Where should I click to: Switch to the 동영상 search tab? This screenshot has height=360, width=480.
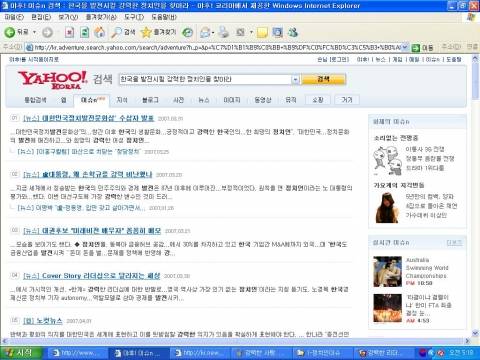[263, 100]
